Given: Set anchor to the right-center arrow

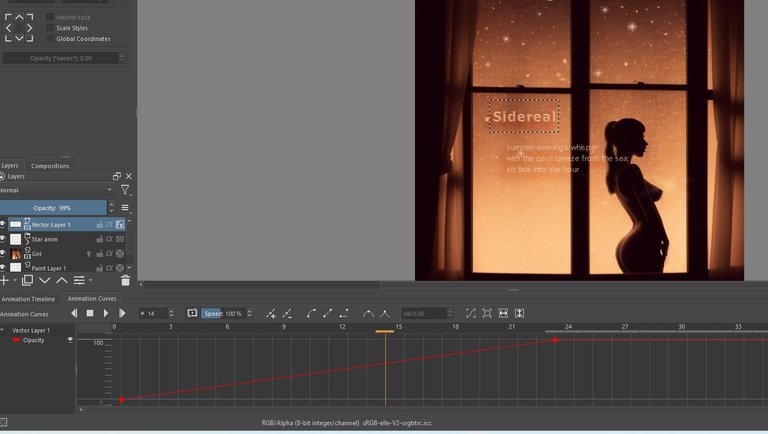Looking at the screenshot, I should (30, 28).
